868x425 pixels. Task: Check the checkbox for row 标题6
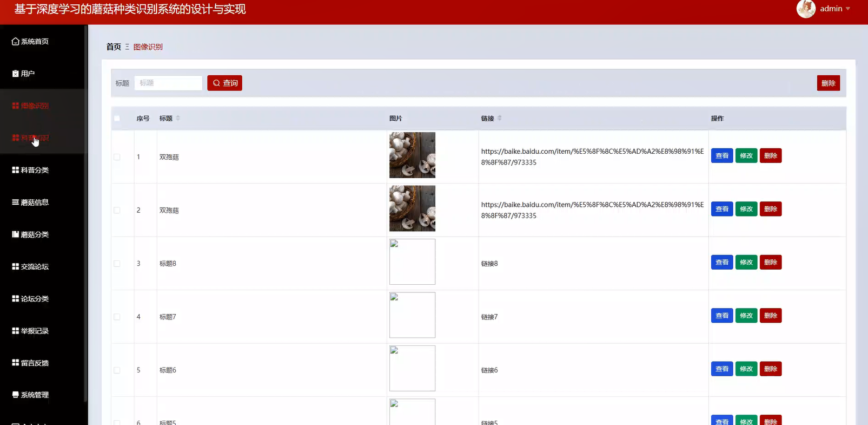click(x=117, y=370)
